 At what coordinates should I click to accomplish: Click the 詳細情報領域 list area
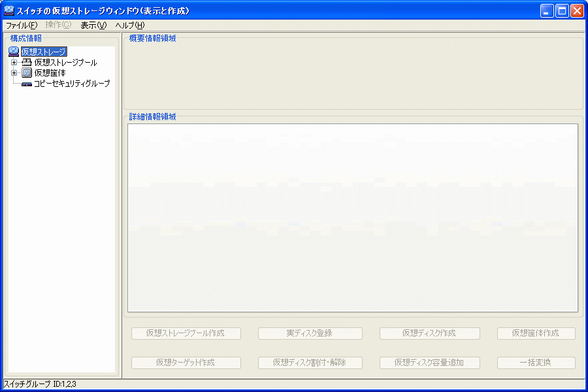353,218
